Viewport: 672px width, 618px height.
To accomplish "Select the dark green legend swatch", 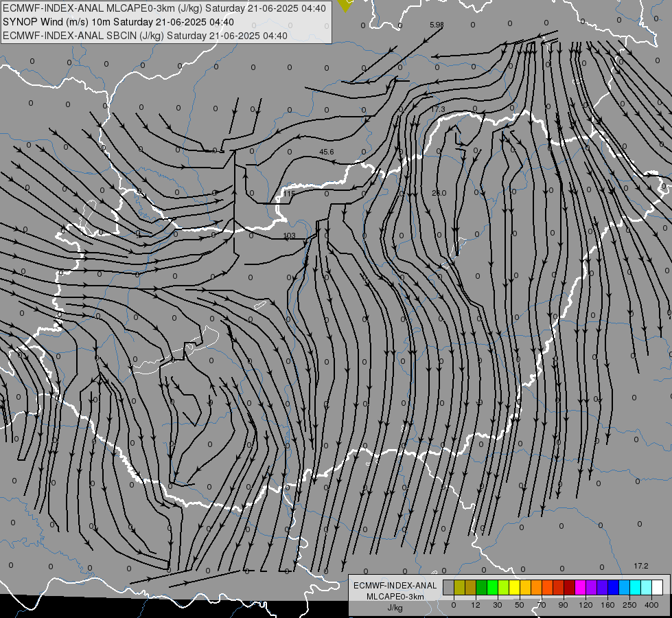I will tap(482, 587).
